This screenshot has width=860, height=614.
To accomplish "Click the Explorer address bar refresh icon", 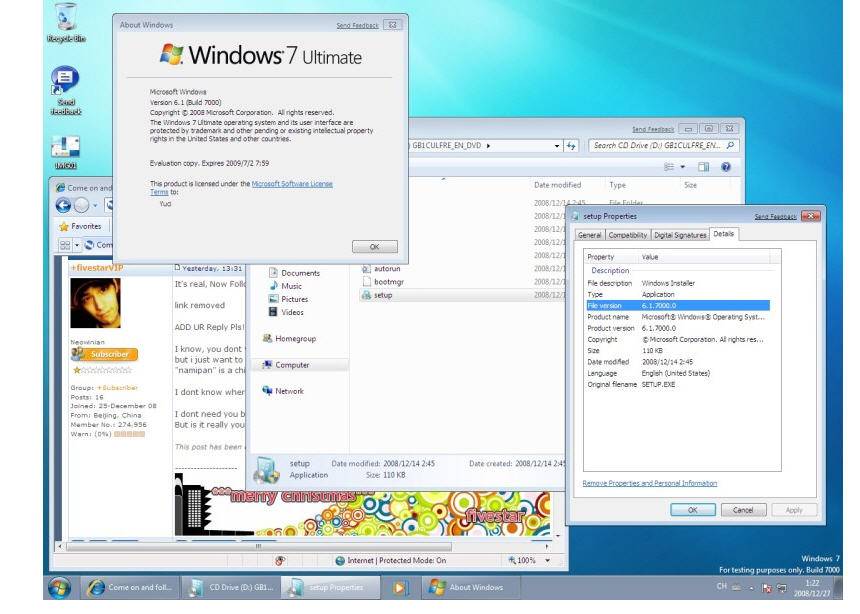I will pyautogui.click(x=571, y=145).
